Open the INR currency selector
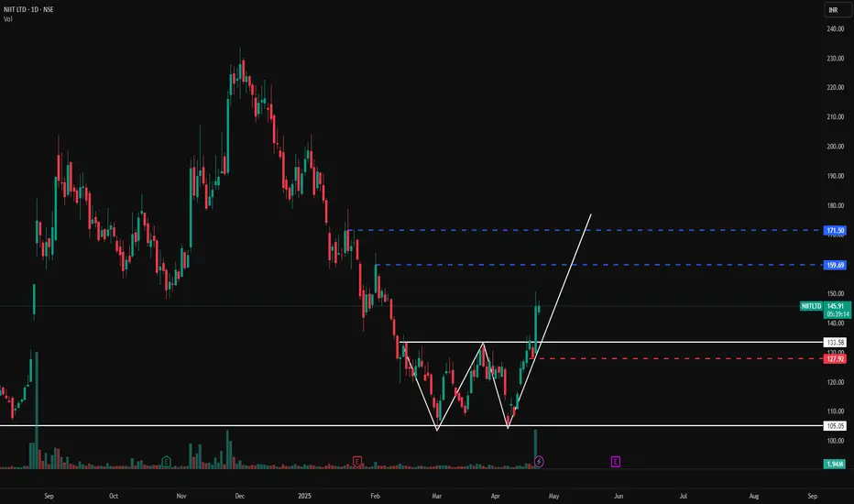 click(x=838, y=10)
